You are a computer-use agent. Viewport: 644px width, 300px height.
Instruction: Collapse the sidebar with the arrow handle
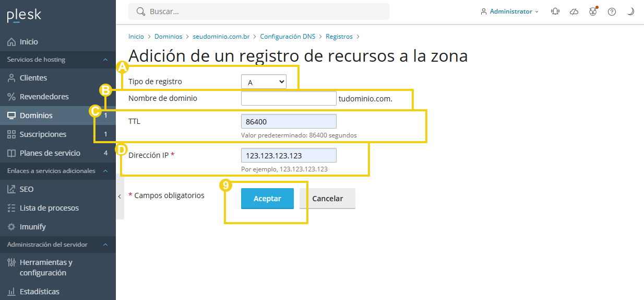pos(120,197)
